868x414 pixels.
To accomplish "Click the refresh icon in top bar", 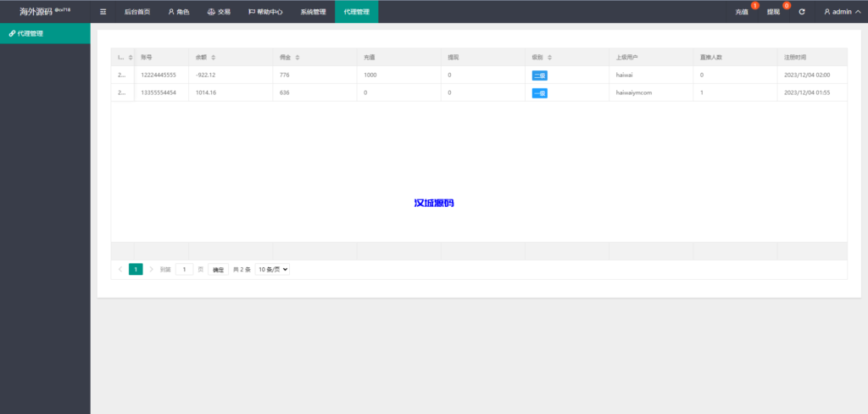I will tap(802, 12).
